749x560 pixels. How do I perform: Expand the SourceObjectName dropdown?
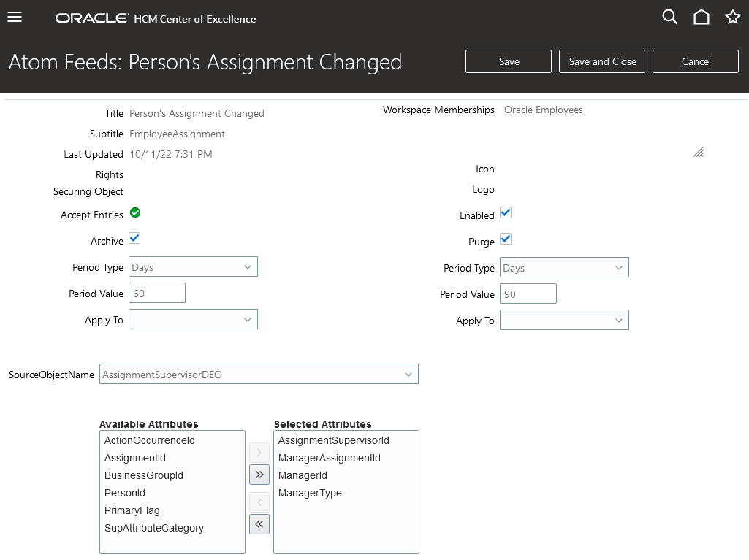259,375
